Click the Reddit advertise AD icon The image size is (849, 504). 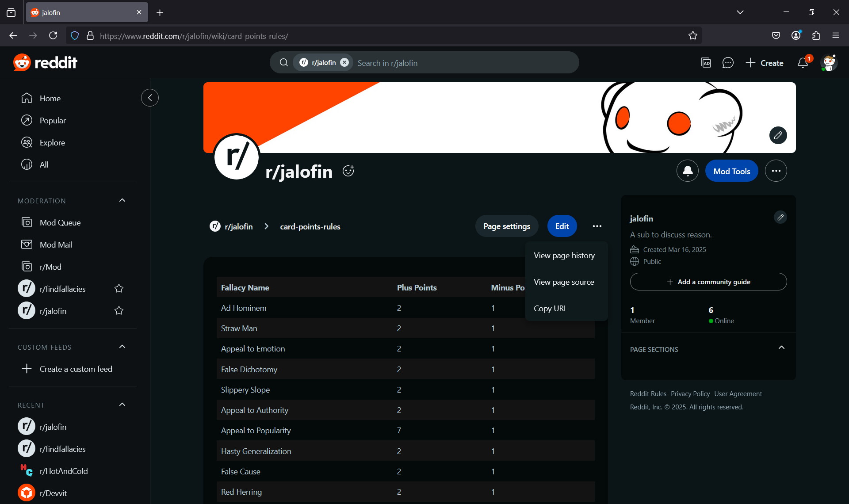706,63
